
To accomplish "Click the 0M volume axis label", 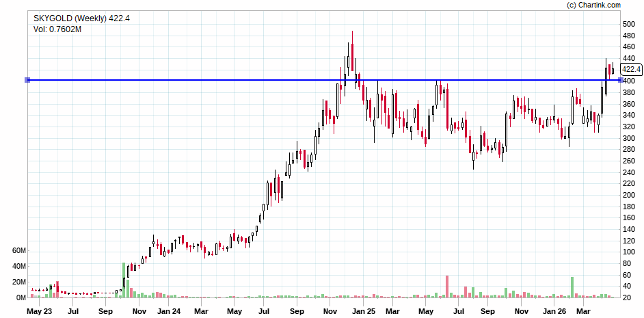I will click(x=21, y=297).
